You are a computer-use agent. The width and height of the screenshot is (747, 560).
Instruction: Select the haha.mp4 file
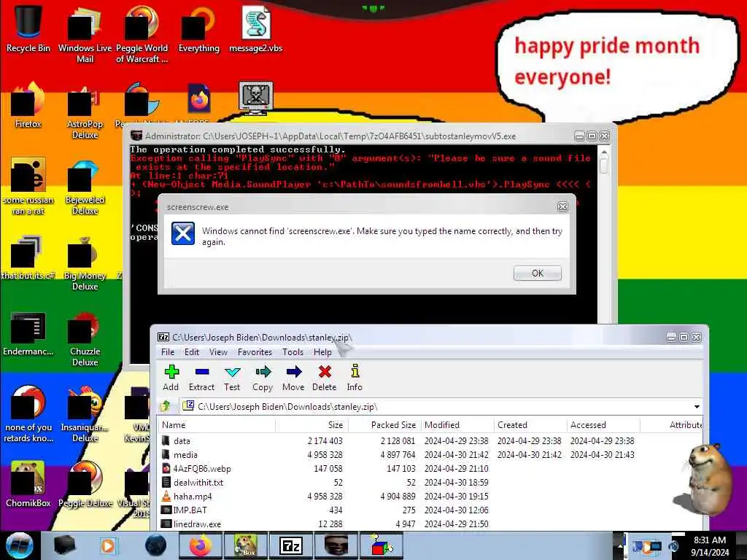click(430, 496)
